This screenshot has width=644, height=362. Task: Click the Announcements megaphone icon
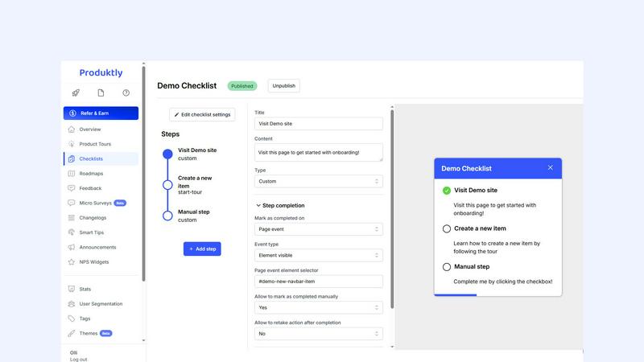pos(72,247)
